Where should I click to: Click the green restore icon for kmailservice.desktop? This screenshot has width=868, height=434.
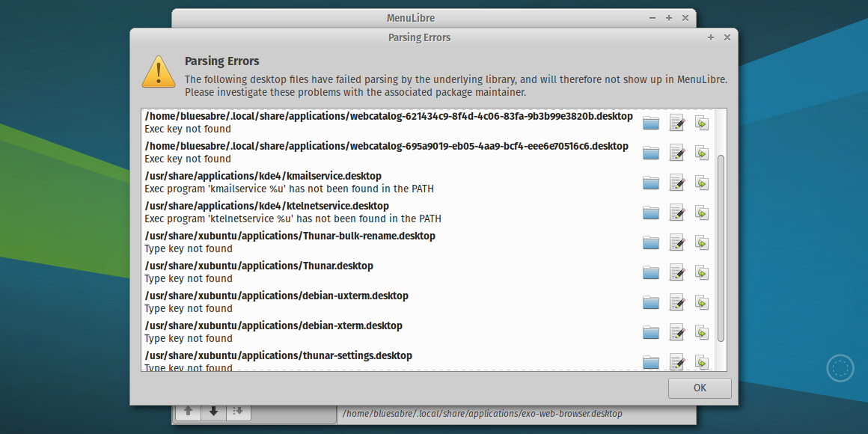702,183
